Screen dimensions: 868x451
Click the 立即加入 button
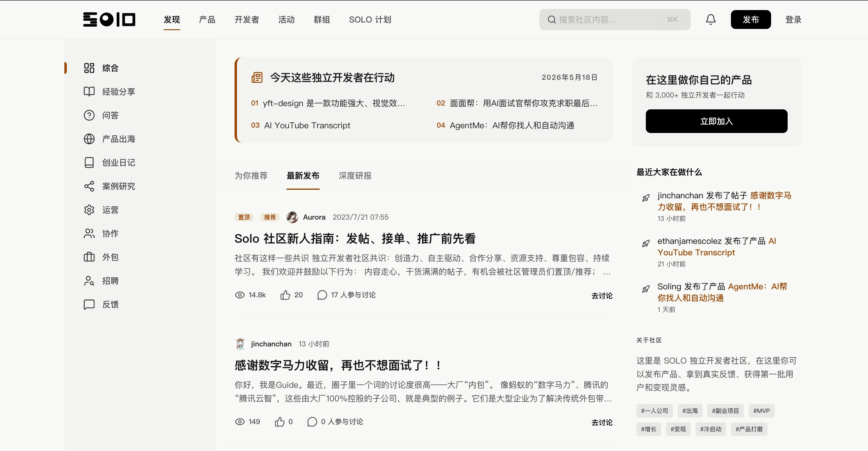point(716,121)
